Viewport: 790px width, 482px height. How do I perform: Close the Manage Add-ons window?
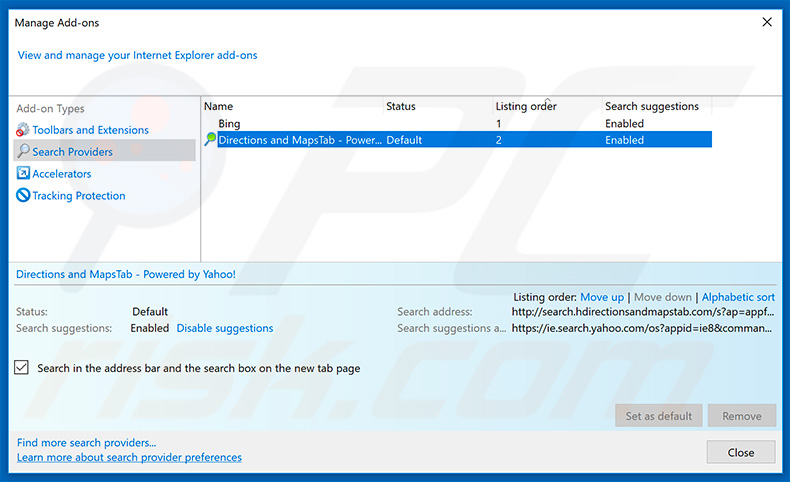pos(767,22)
